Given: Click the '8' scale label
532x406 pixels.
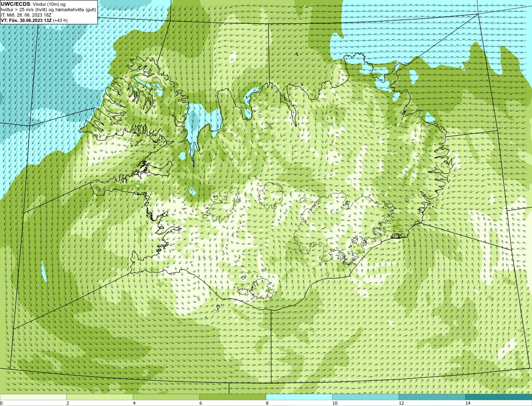Looking at the screenshot, I should tap(267, 403).
